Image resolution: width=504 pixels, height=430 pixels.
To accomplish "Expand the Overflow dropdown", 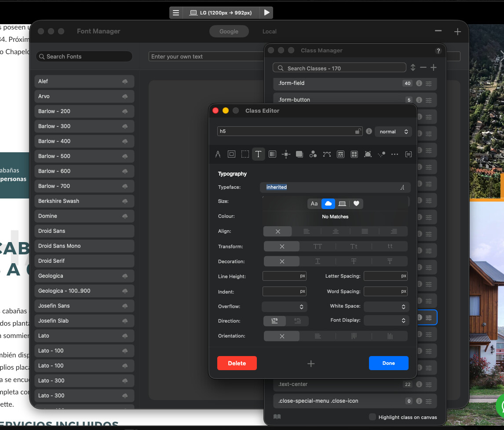I will [284, 306].
